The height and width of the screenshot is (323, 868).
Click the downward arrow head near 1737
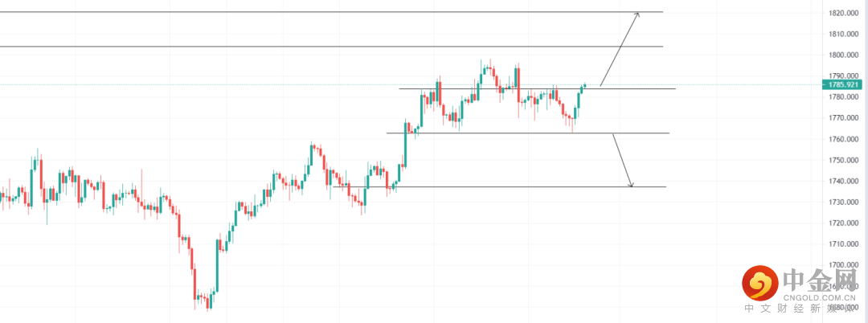[x=630, y=183]
